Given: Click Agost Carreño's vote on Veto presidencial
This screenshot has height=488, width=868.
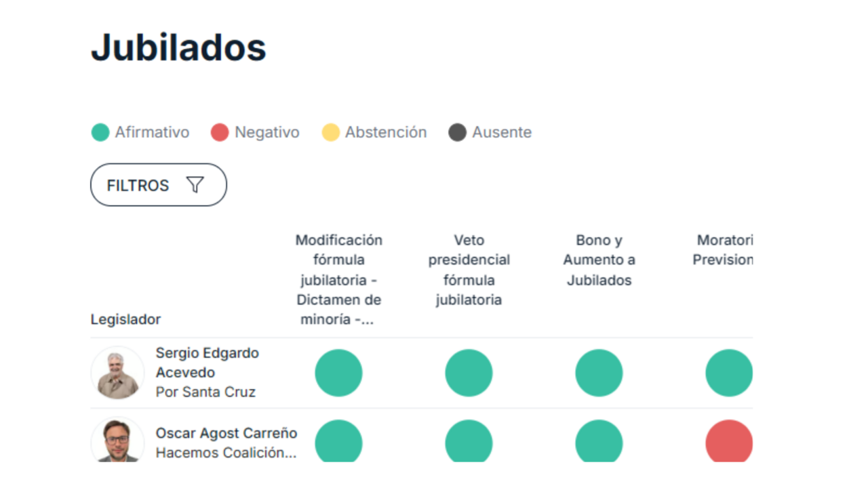Looking at the screenshot, I should tap(469, 442).
